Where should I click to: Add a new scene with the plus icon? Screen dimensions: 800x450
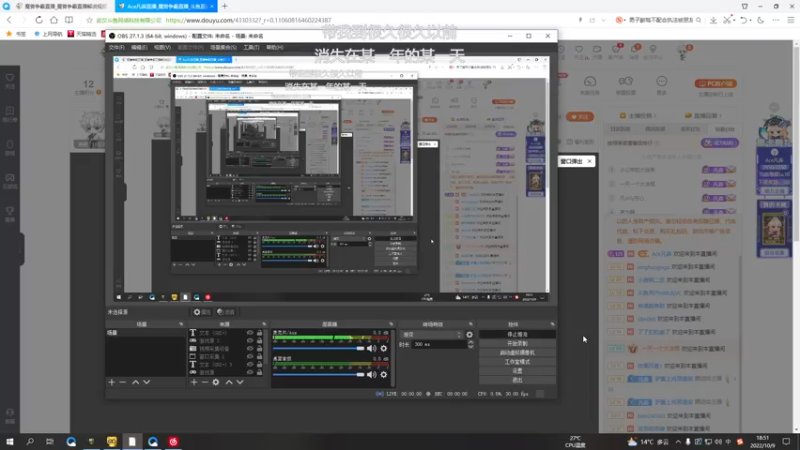pyautogui.click(x=112, y=382)
